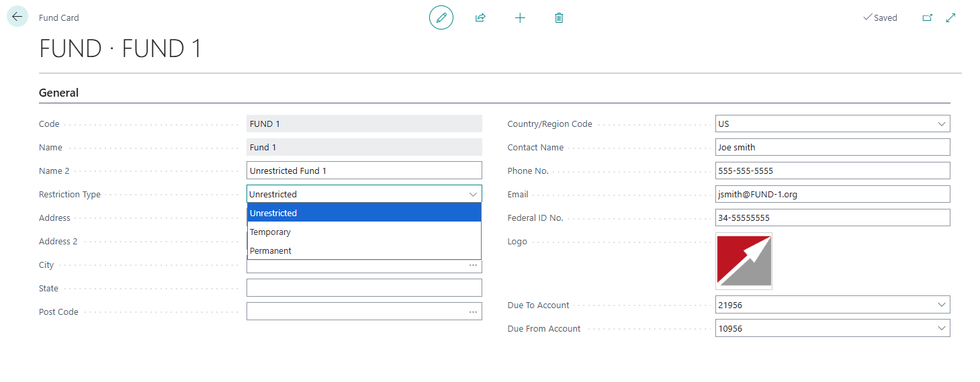Screen dimensions: 980x382
Task: Expand the Country/Region Code dropdown
Action: click(x=941, y=124)
